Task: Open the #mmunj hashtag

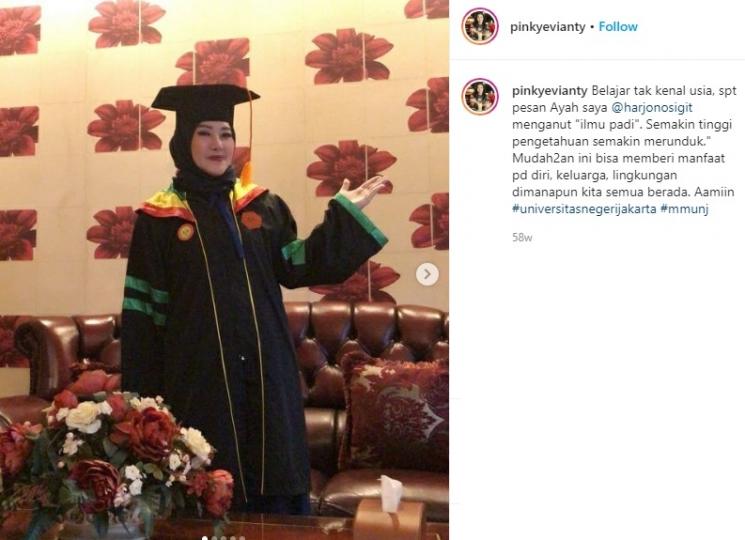Action: point(685,208)
